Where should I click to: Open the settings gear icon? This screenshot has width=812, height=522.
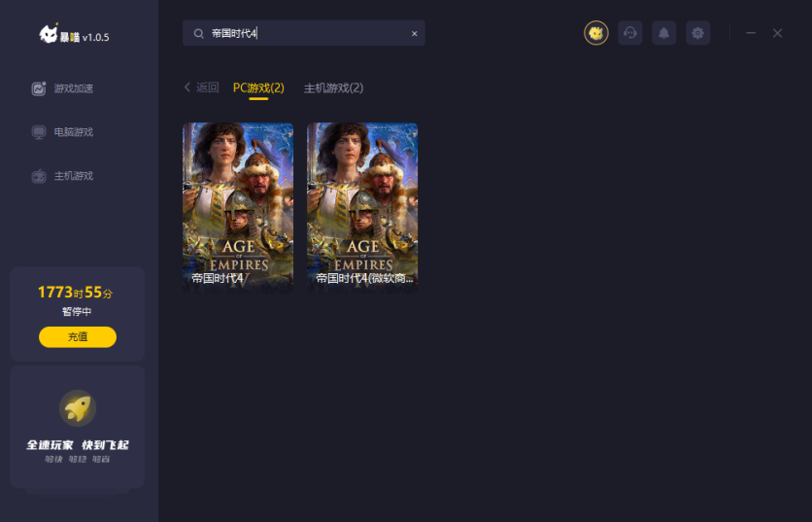pyautogui.click(x=697, y=33)
